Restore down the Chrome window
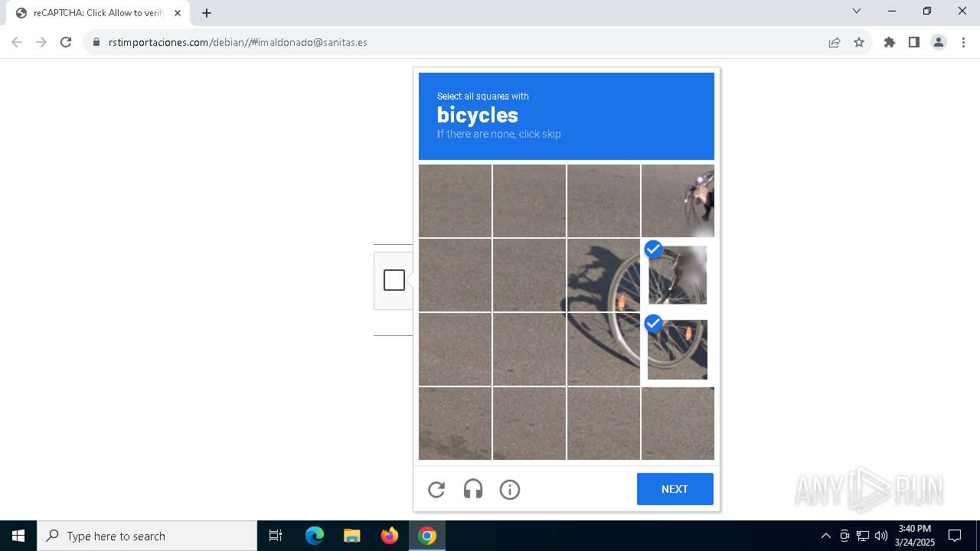 (x=927, y=11)
